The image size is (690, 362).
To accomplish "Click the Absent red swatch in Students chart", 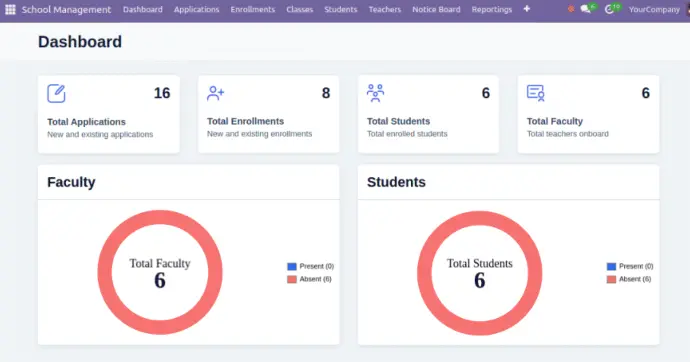I will coord(611,279).
